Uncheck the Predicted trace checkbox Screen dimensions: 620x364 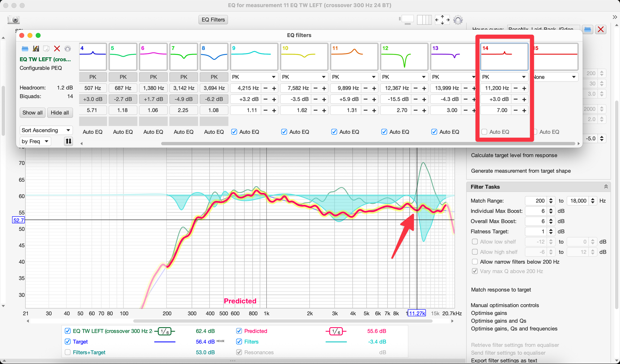[x=239, y=331]
